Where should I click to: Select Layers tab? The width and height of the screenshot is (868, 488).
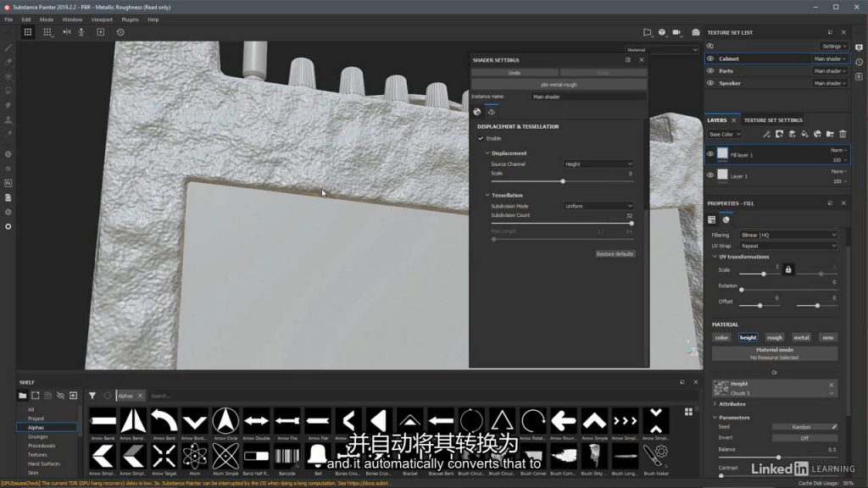(x=717, y=120)
